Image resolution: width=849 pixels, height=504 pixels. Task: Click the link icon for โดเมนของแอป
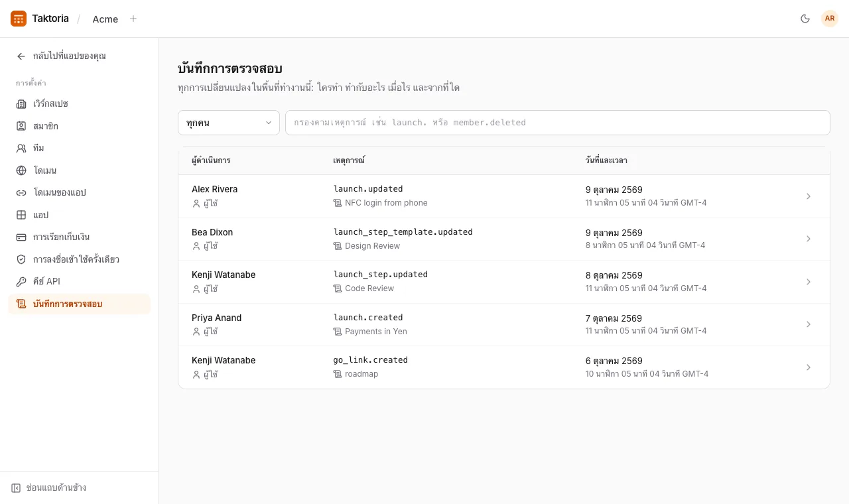tap(21, 192)
